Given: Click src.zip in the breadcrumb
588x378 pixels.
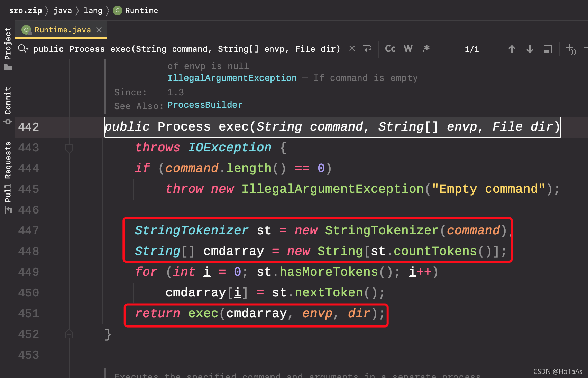Looking at the screenshot, I should 25,10.
